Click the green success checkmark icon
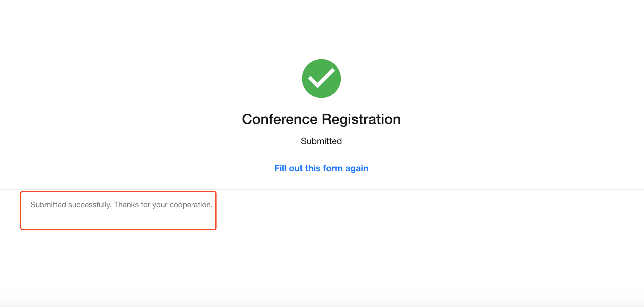 [x=321, y=78]
